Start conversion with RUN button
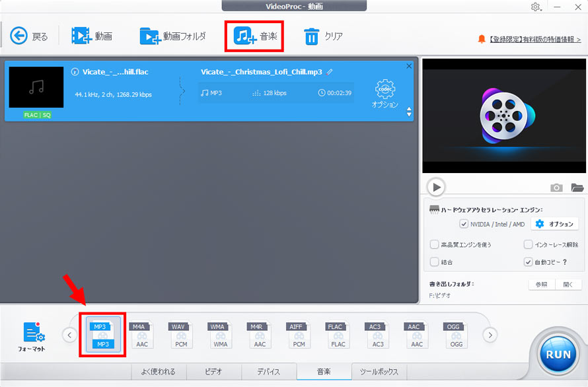 click(x=558, y=354)
